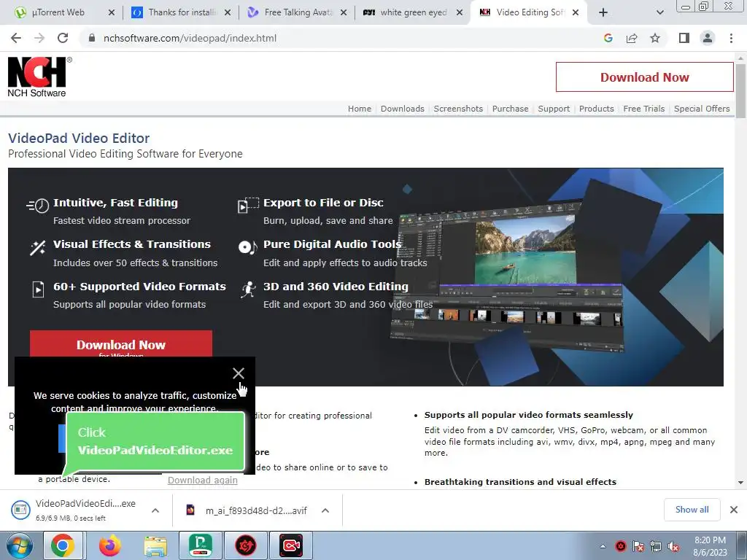This screenshot has width=747, height=560.
Task: Close the Free Talking Avatar tab
Action: pos(344,12)
